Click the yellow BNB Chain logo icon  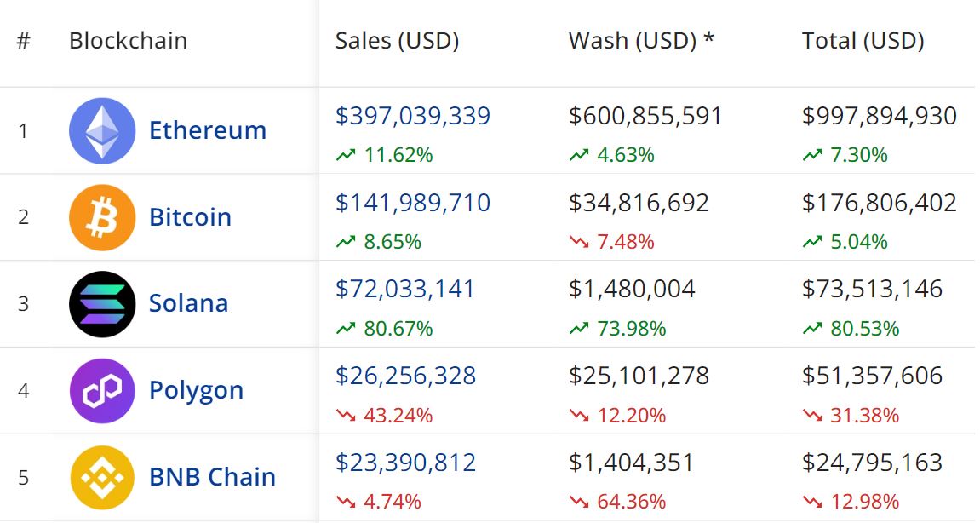click(102, 478)
